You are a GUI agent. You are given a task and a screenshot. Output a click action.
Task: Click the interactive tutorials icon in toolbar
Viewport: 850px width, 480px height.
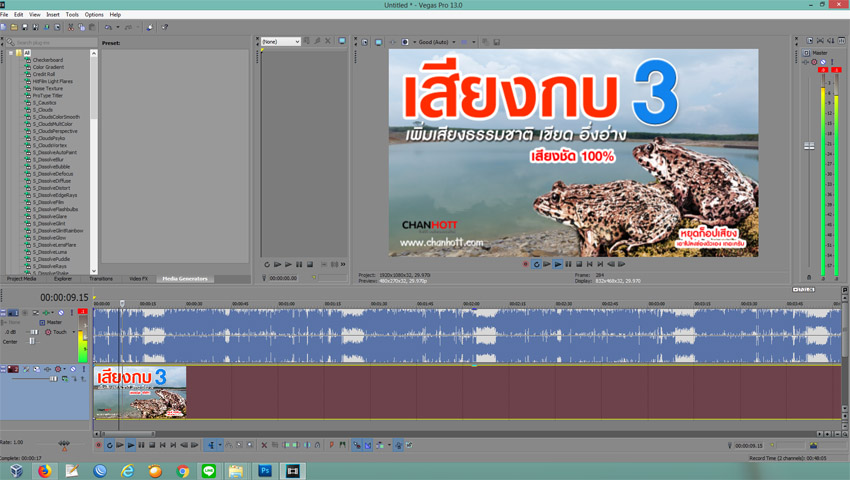(150, 27)
